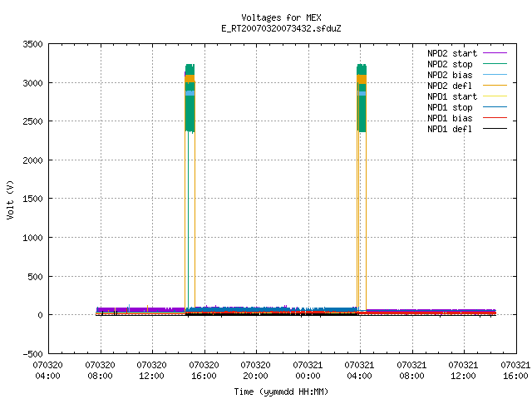This screenshot has height=399, width=532.
Task: Click the 'NPD2 defl' legend label
Action: pyautogui.click(x=450, y=86)
